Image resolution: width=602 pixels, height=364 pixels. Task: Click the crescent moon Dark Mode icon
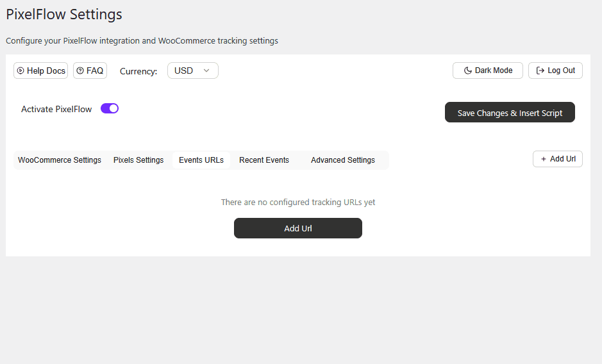coord(467,70)
